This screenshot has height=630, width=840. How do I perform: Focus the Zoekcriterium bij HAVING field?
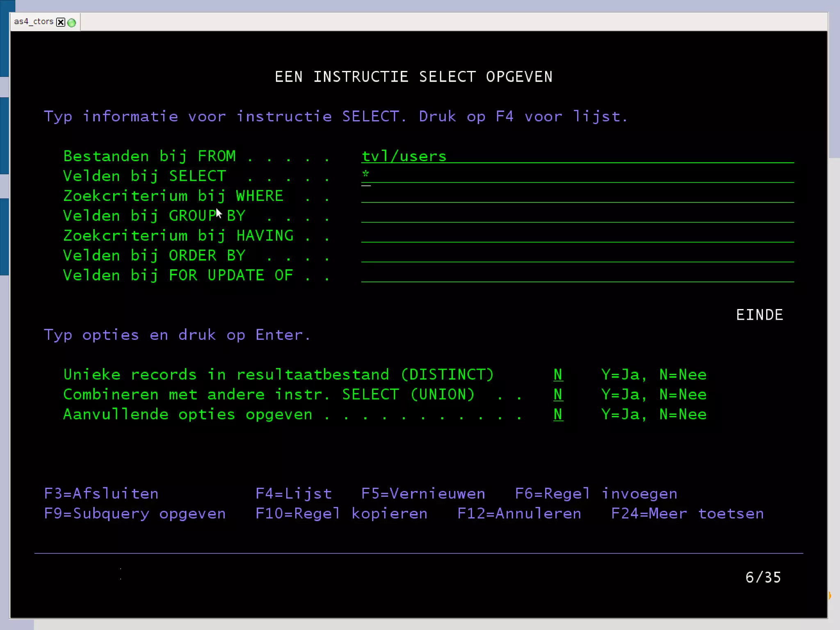(x=577, y=235)
